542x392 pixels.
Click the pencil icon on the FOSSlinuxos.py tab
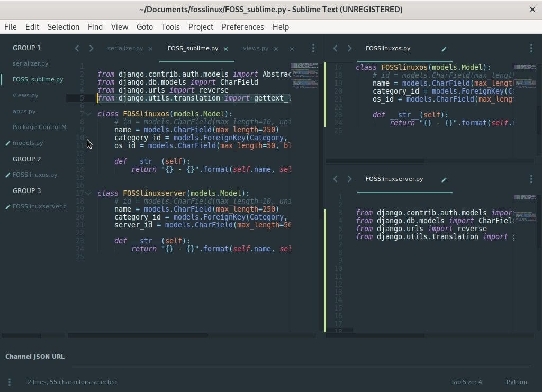coord(444,49)
